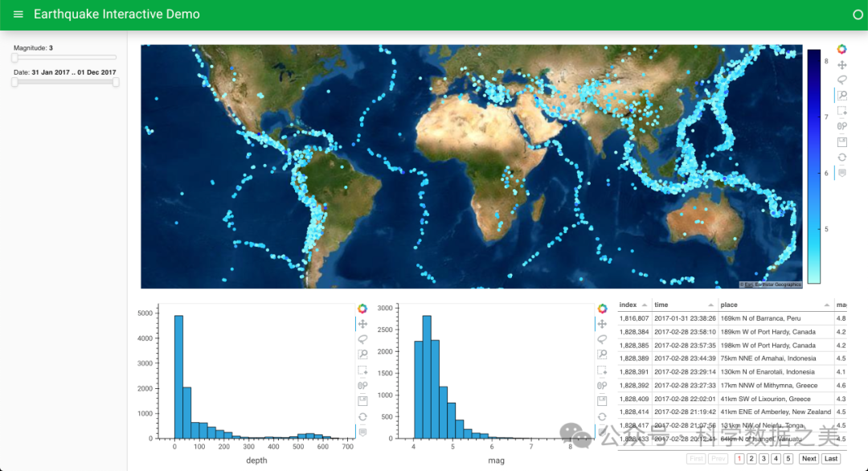Viewport: 868px width, 471px height.
Task: Toggle hover tool in map toolbar
Action: 841,172
